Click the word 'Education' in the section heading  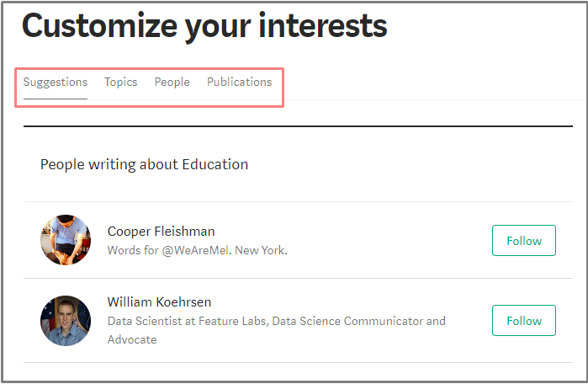point(215,164)
